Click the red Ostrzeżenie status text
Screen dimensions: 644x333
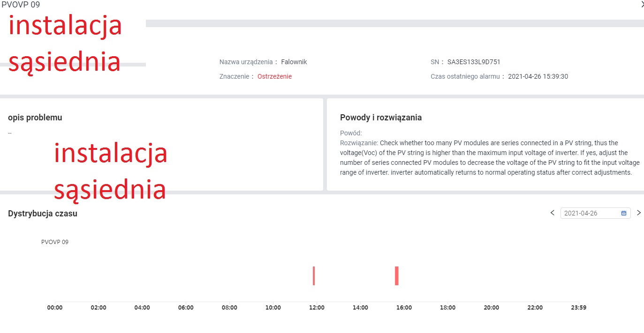point(274,76)
